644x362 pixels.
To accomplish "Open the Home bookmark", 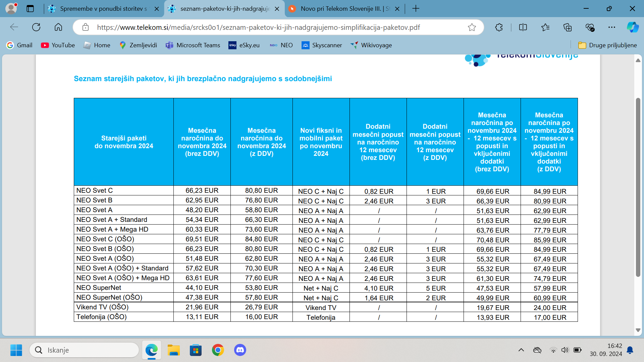I will tap(97, 45).
